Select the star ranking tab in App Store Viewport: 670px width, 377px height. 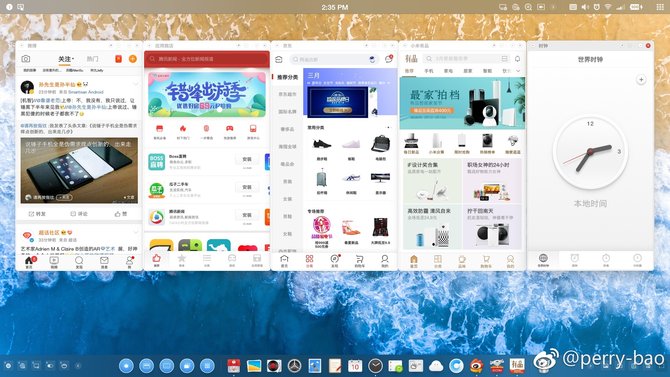coord(182,259)
